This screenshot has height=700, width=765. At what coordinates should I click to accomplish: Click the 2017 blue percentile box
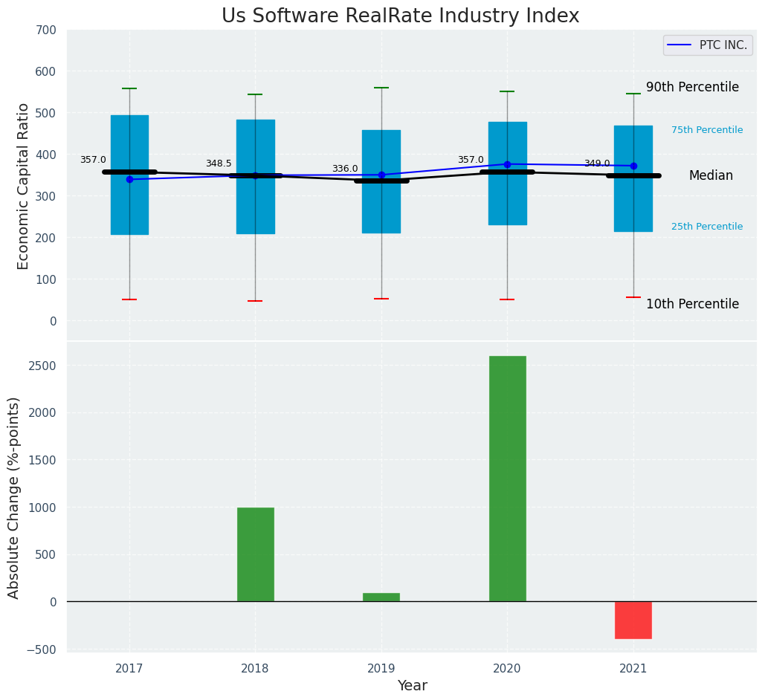tap(130, 175)
